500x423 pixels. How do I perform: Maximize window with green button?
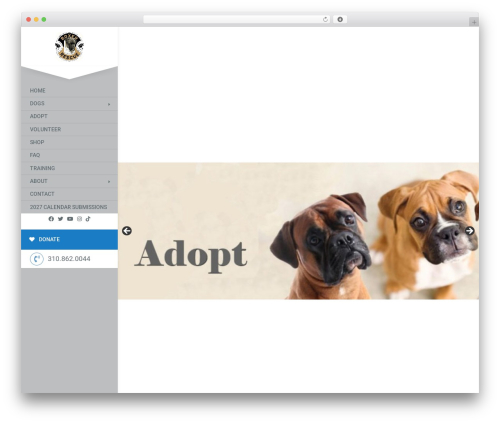(x=44, y=20)
